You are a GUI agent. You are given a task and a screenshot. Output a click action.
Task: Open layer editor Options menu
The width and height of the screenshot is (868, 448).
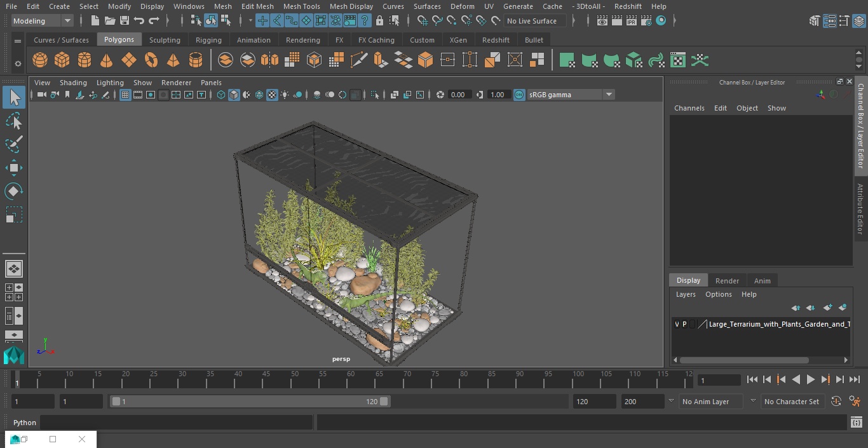point(719,294)
